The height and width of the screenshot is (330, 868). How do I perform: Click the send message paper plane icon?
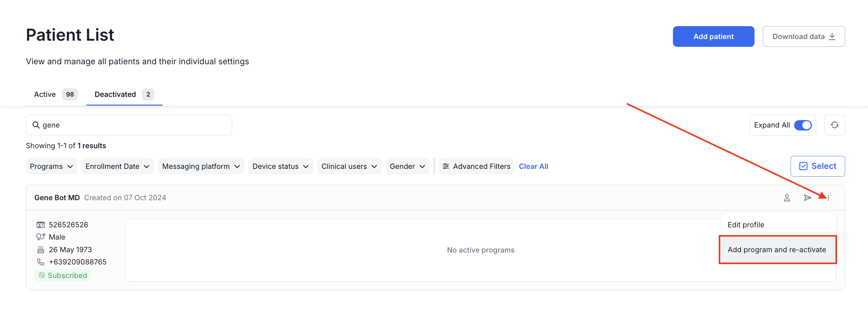807,197
